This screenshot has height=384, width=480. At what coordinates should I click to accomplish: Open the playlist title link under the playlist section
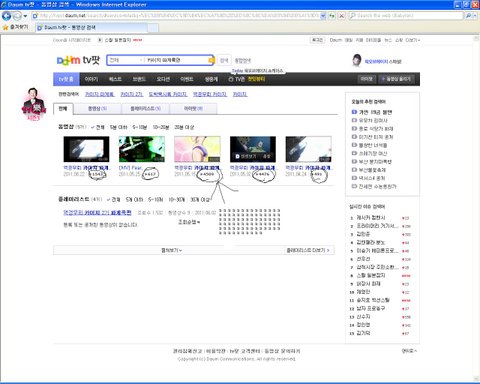pos(97,213)
